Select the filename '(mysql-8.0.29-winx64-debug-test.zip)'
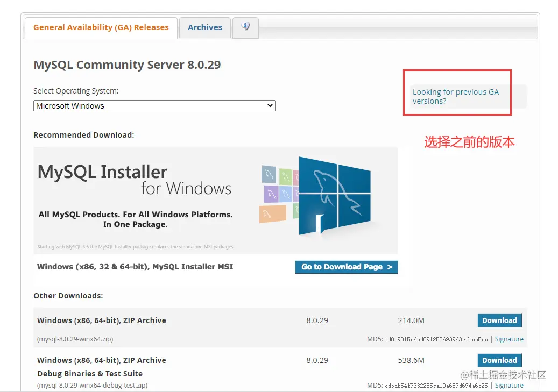558x392 pixels. pos(92,385)
